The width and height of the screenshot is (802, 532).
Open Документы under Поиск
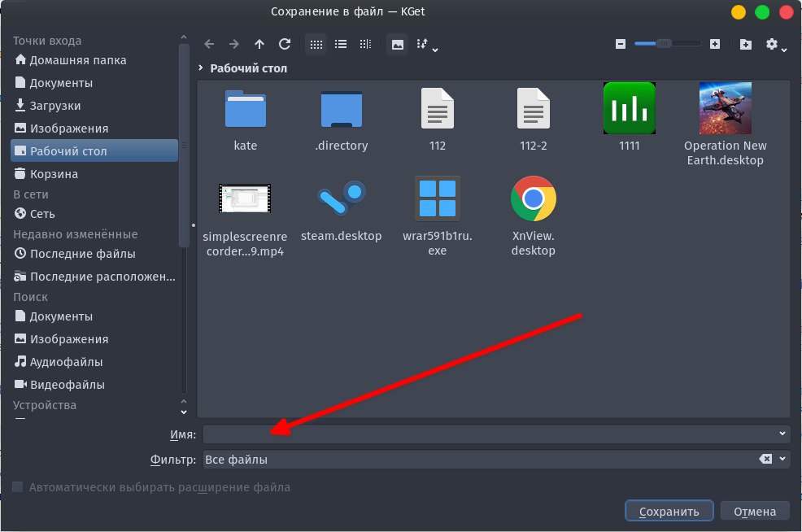click(x=94, y=316)
